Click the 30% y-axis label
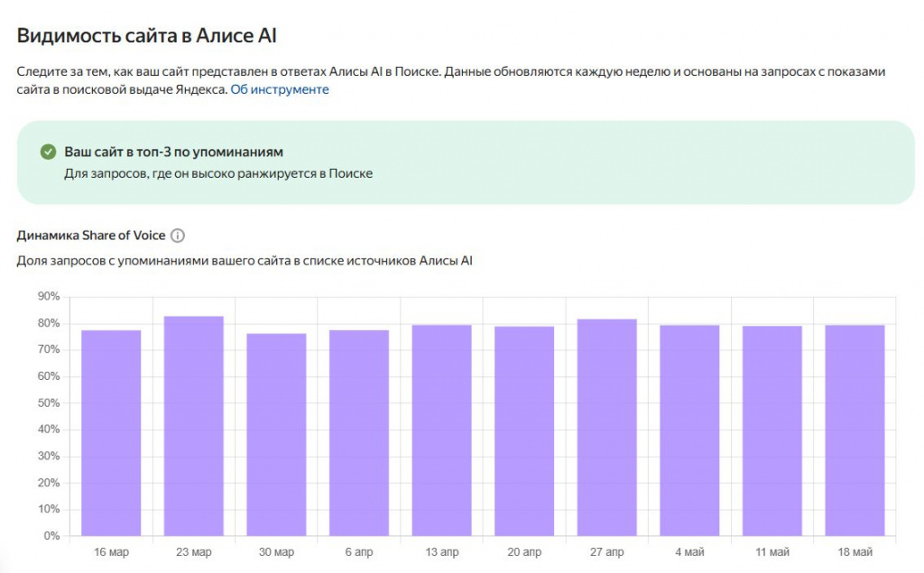This screenshot has width=924, height=573. pos(49,457)
